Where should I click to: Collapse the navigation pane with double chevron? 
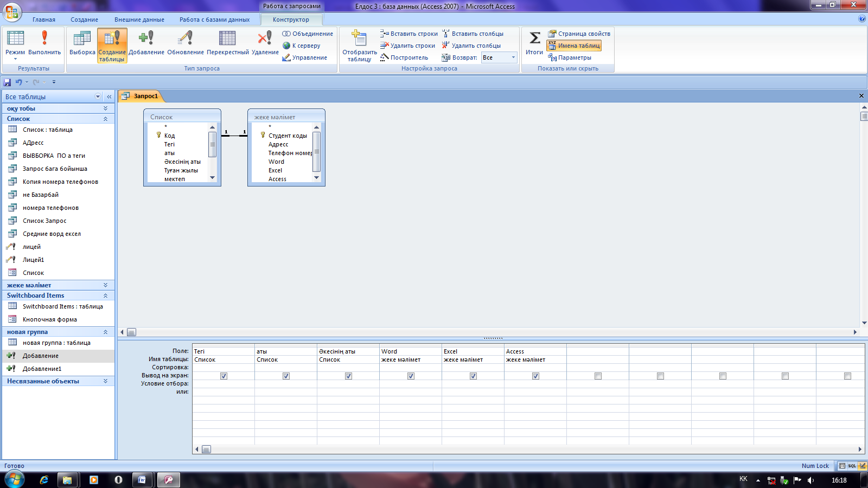point(109,97)
